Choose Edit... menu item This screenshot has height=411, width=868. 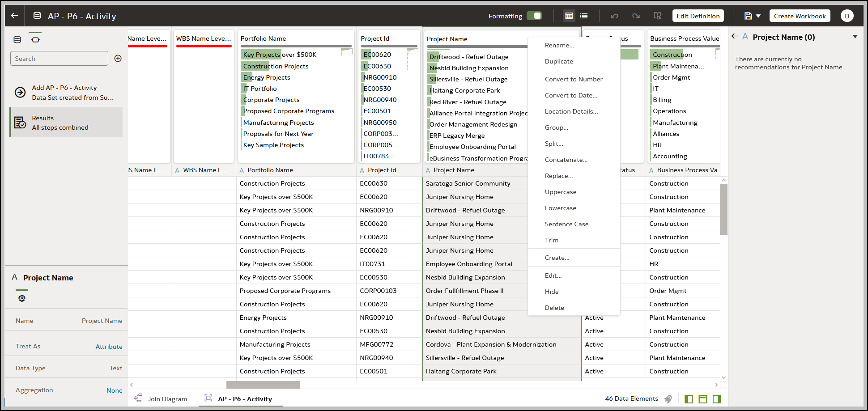pyautogui.click(x=574, y=275)
